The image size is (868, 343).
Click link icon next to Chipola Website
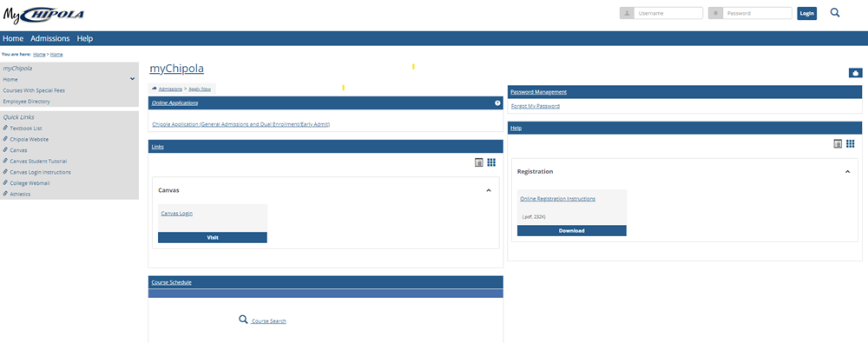(5, 139)
